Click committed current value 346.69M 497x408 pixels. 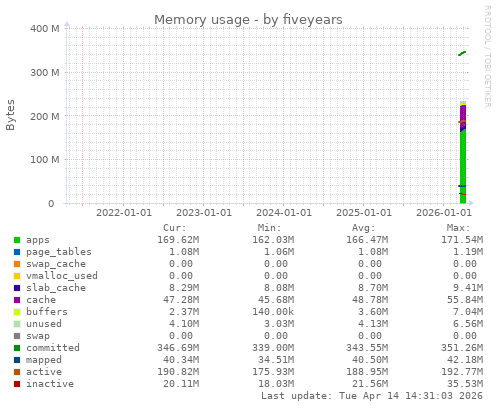pyautogui.click(x=178, y=348)
